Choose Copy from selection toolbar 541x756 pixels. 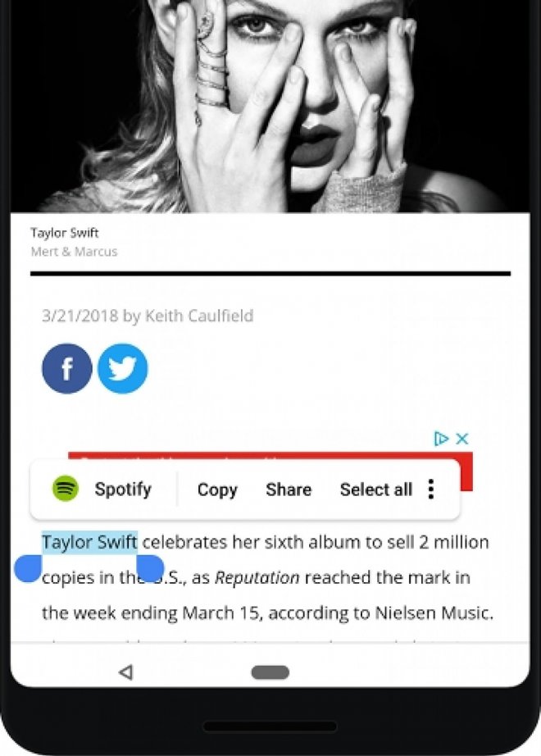click(217, 490)
